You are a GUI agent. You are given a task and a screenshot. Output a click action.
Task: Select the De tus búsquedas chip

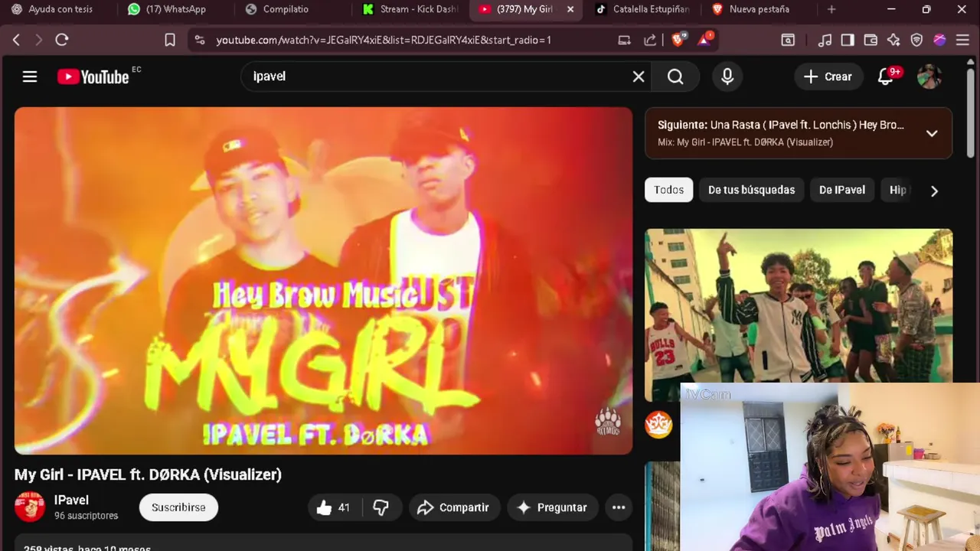751,190
